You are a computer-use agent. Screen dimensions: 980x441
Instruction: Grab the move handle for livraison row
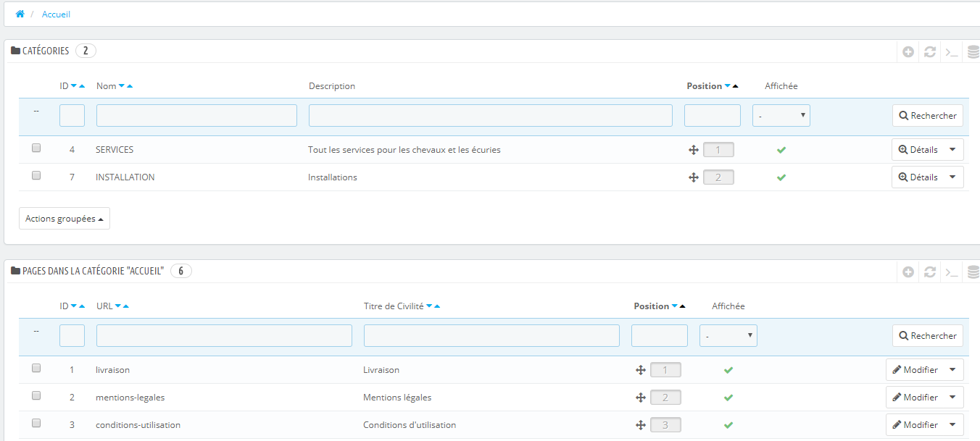click(640, 370)
